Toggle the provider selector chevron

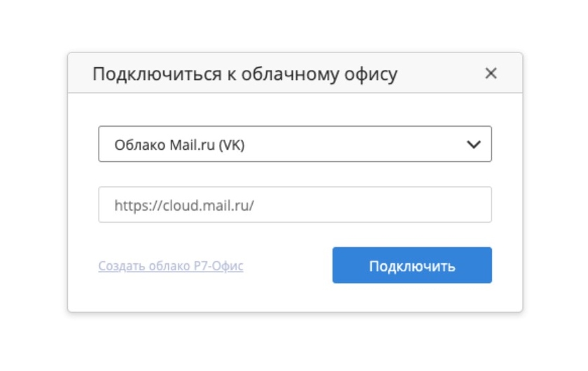pyautogui.click(x=474, y=144)
